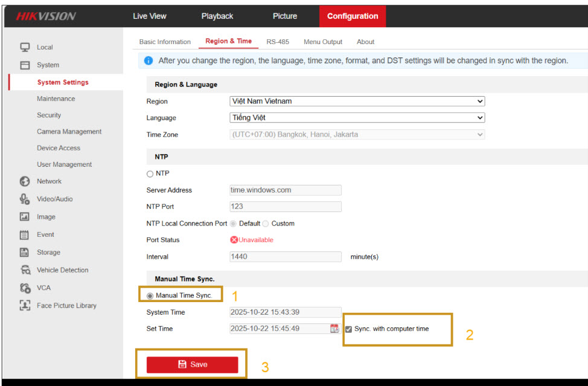Click the Event calendar icon in sidebar
Screen dimensions: 588x386
(x=25, y=234)
